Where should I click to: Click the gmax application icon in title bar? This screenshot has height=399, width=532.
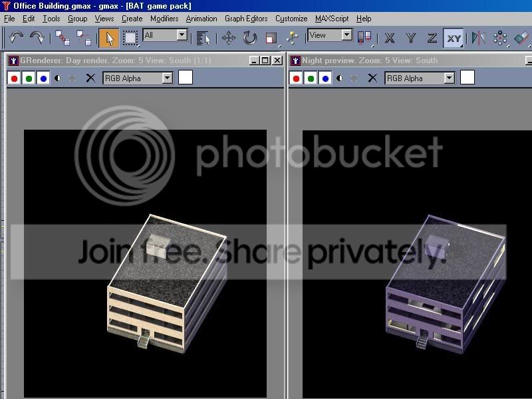pos(6,6)
